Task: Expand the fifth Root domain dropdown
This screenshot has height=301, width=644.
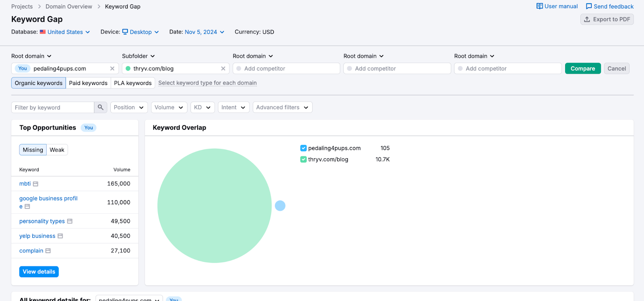Action: tap(474, 56)
